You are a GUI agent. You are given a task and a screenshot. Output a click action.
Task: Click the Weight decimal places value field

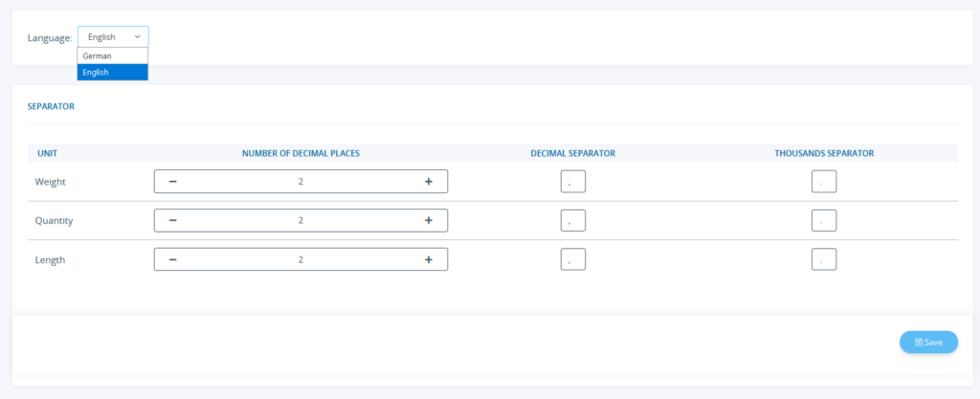(301, 182)
